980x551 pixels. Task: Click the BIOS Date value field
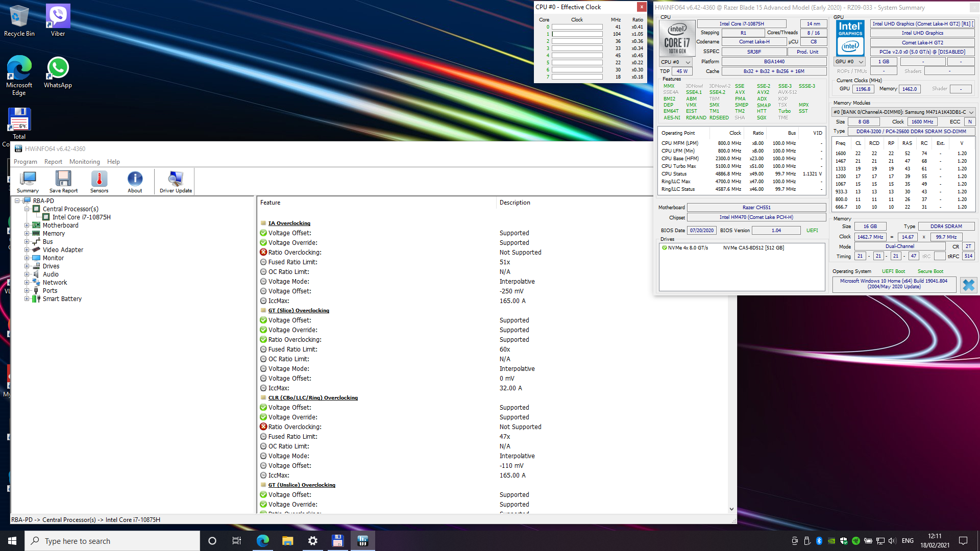tap(702, 231)
